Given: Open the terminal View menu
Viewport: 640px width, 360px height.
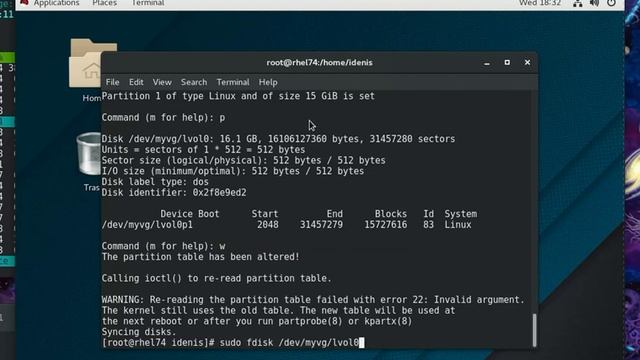Looking at the screenshot, I should 162,82.
